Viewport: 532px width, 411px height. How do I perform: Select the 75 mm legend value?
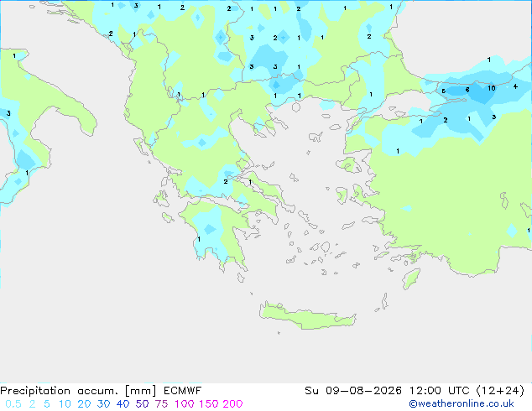[x=161, y=404]
